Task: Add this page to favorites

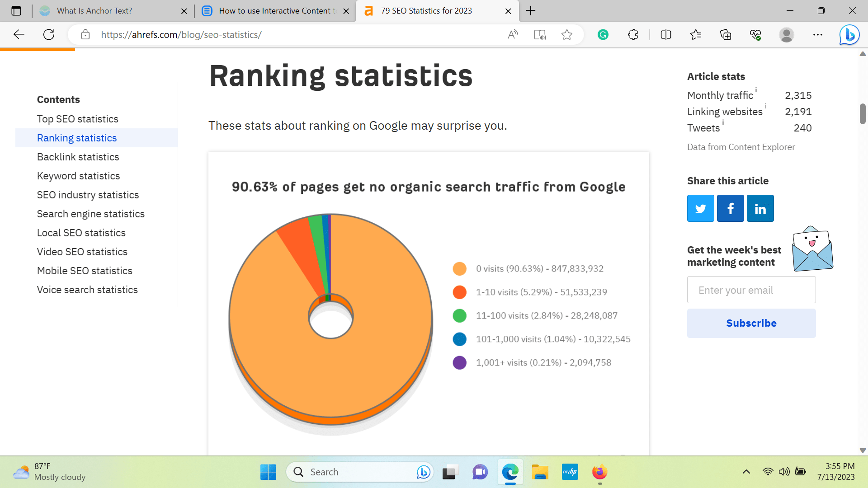Action: click(x=566, y=34)
